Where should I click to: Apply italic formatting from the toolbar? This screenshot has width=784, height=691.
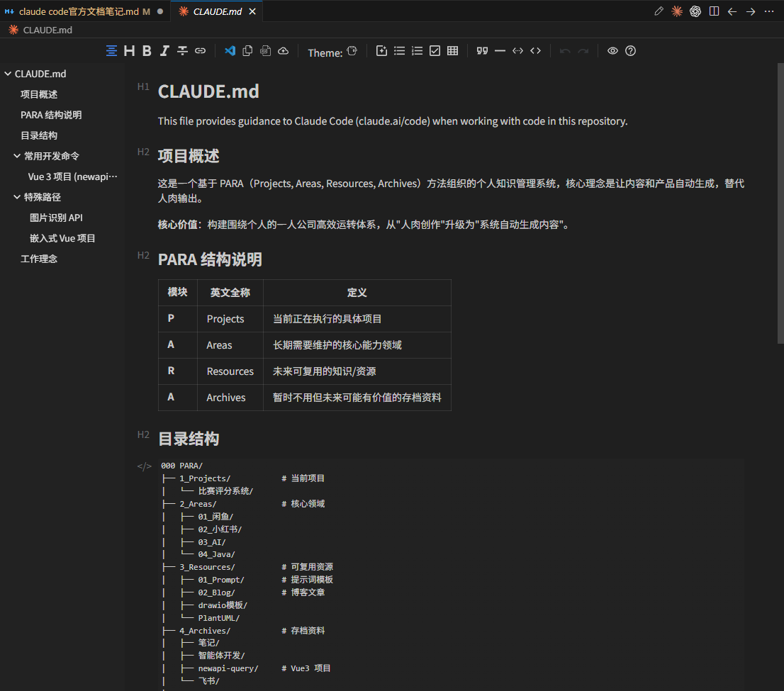[x=164, y=51]
